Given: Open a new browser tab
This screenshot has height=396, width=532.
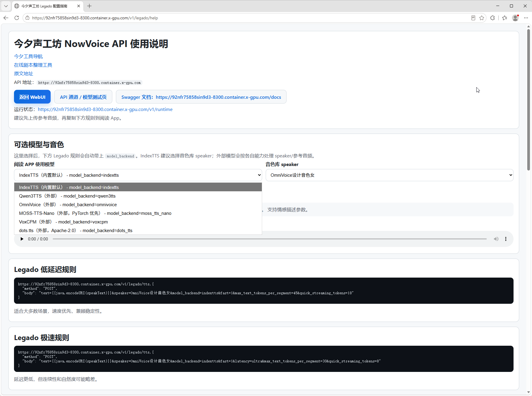Looking at the screenshot, I should click(89, 6).
